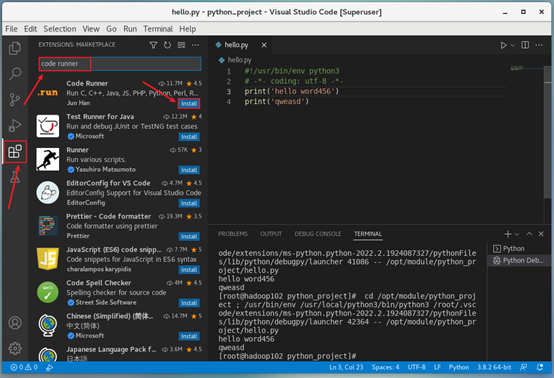Screen dimensions: 554x378
Task: Click the extensions search input field
Action: (x=120, y=64)
